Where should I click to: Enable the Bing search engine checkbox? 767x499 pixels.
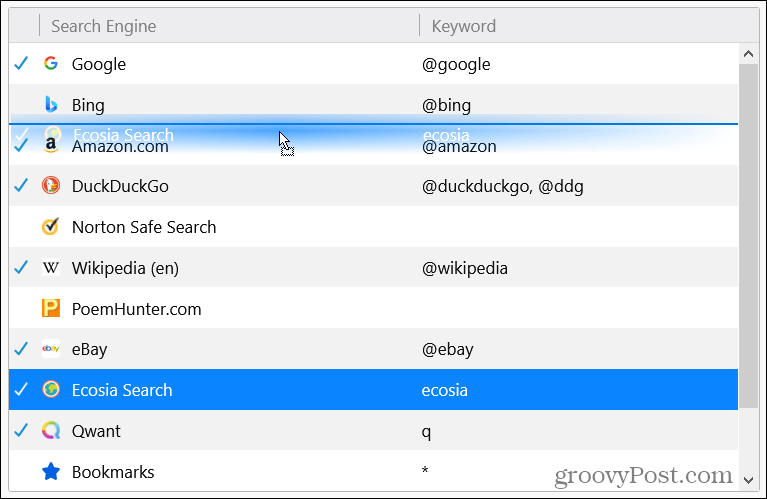click(21, 105)
